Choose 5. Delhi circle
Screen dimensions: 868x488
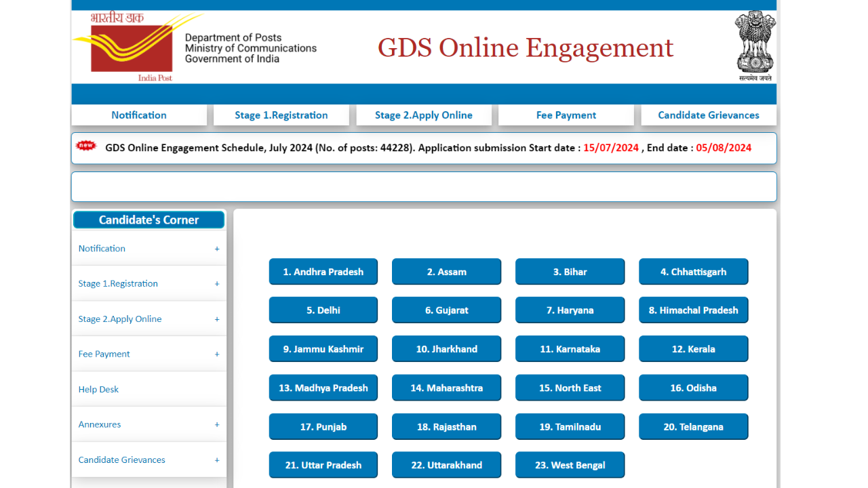click(323, 310)
